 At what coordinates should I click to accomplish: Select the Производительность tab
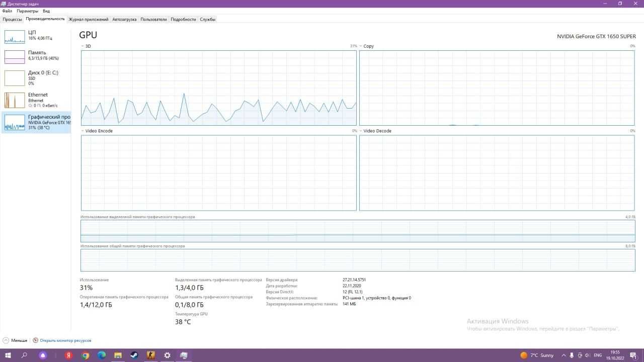[x=45, y=19]
